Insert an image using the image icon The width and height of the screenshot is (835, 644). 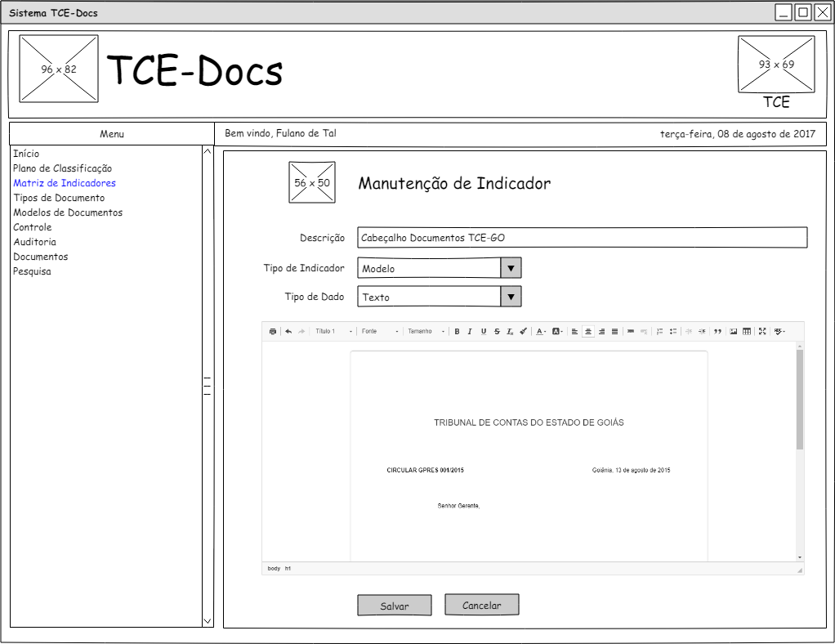734,332
